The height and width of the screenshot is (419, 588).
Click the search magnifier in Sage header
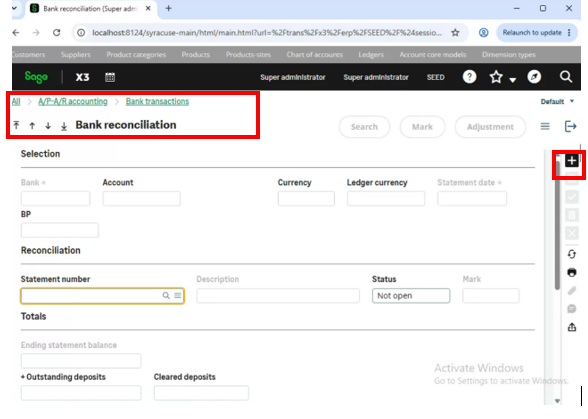(x=566, y=77)
